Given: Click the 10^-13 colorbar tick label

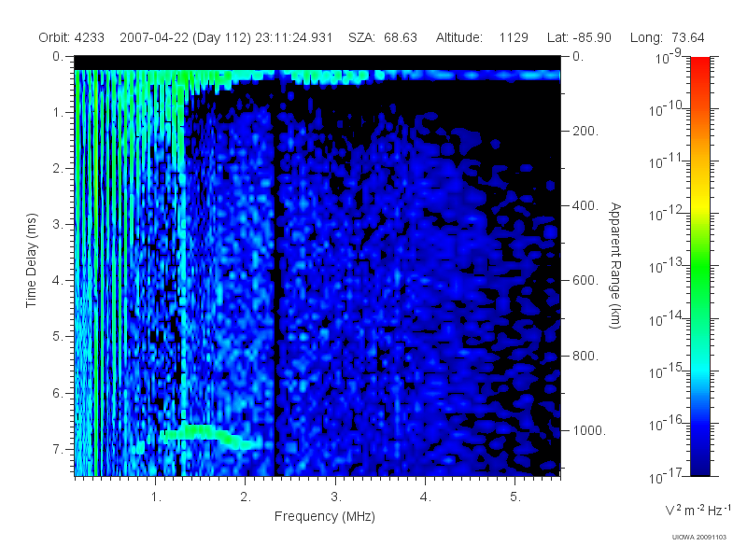Looking at the screenshot, I should 666,266.
